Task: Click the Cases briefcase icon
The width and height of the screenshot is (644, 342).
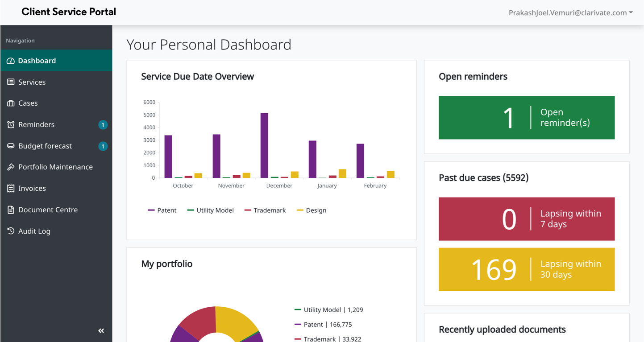Action: pos(11,103)
